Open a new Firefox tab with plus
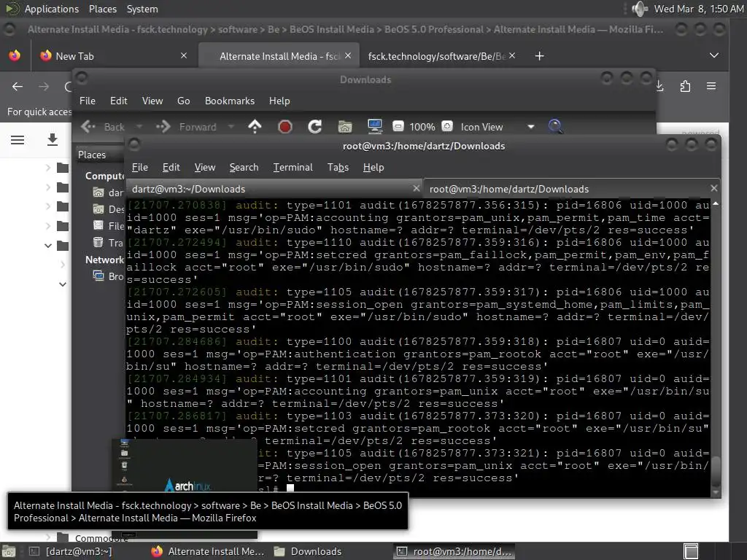This screenshot has width=747, height=560. click(x=539, y=56)
